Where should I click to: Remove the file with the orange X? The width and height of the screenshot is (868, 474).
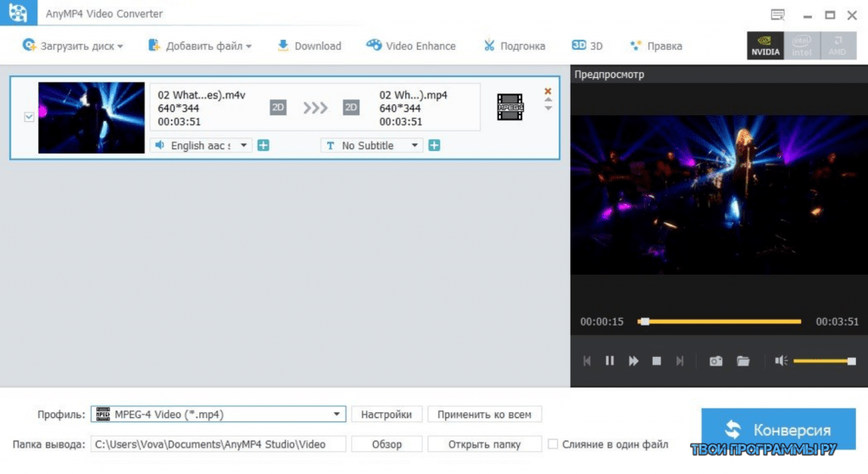click(548, 91)
